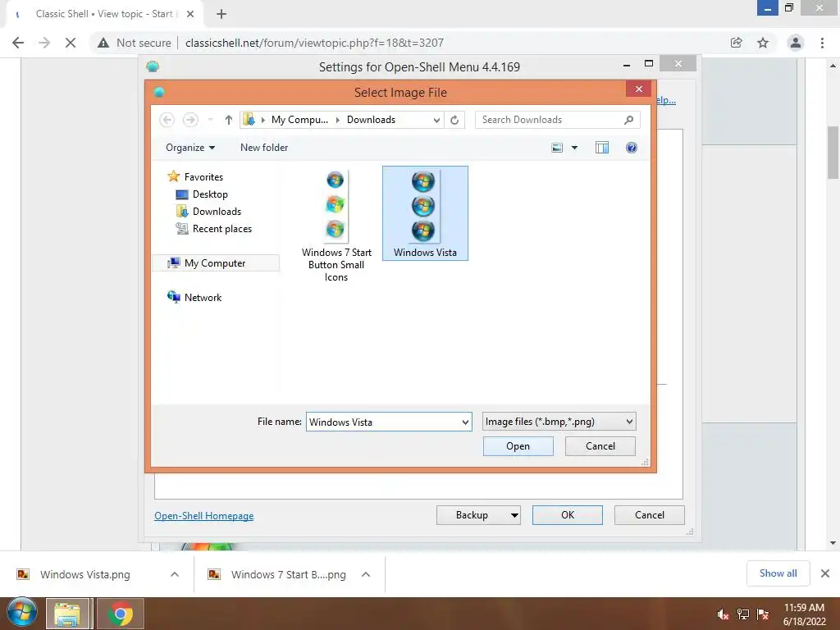Viewport: 840px width, 630px height.
Task: Open the Image files type filter dropdown
Action: coord(559,422)
